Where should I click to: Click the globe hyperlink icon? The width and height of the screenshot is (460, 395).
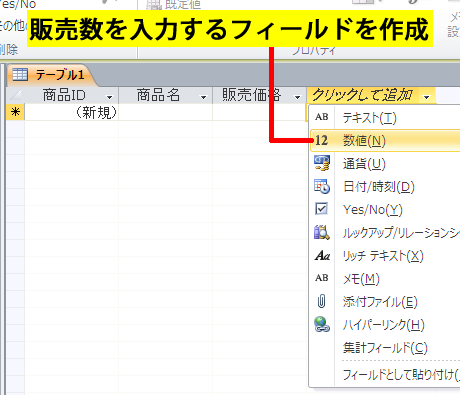(x=322, y=324)
